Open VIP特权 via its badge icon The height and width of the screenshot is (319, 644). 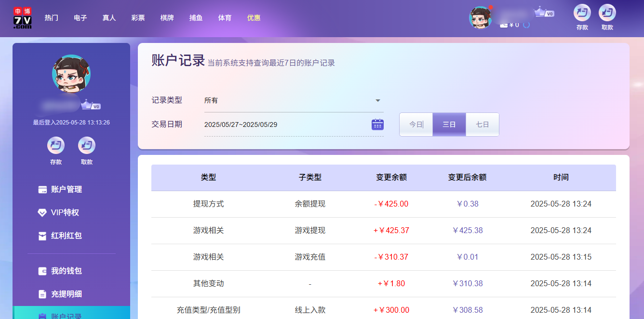click(x=42, y=212)
